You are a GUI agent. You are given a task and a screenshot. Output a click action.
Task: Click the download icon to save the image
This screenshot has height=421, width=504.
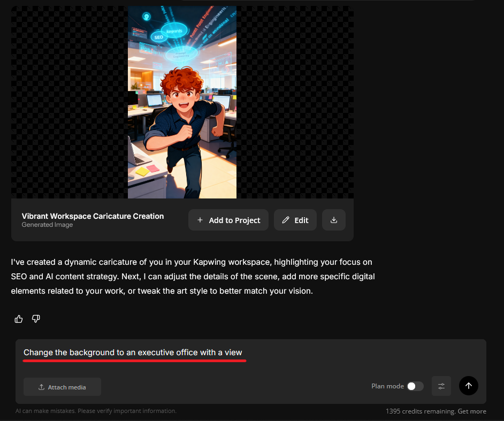333,220
